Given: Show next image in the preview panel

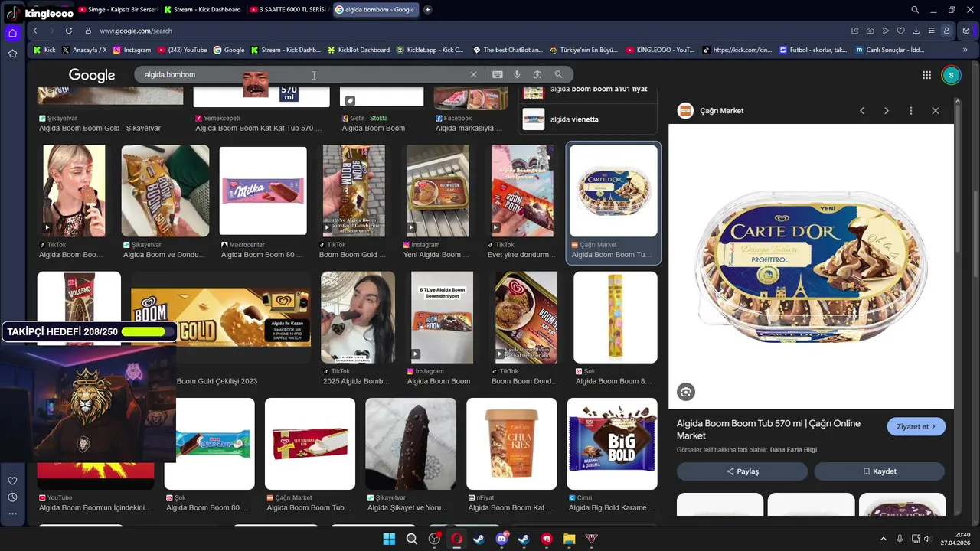Looking at the screenshot, I should tap(887, 111).
